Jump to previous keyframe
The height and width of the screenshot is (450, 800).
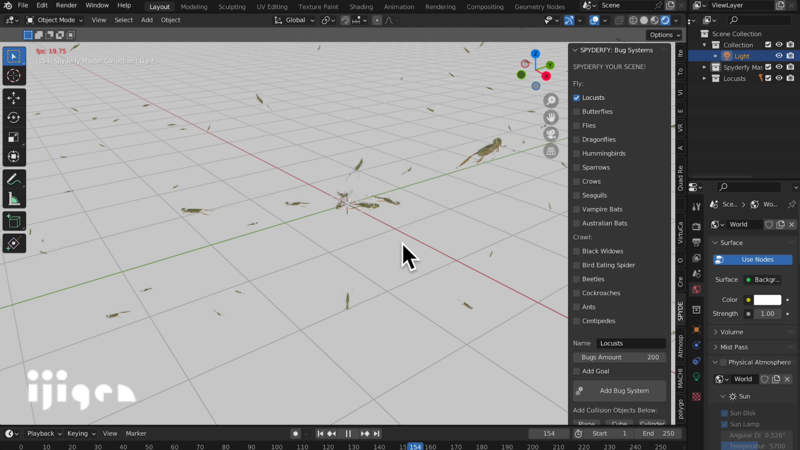(x=332, y=434)
